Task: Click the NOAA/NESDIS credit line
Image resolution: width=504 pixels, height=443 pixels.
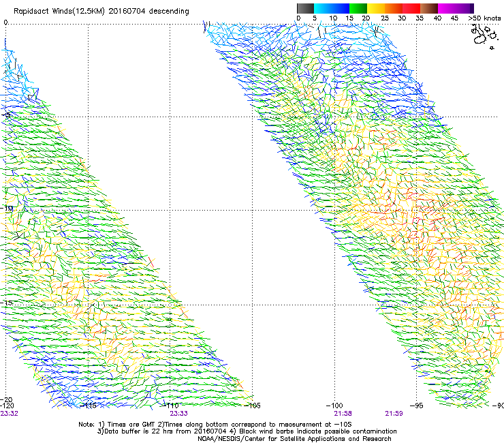Action: (294, 439)
